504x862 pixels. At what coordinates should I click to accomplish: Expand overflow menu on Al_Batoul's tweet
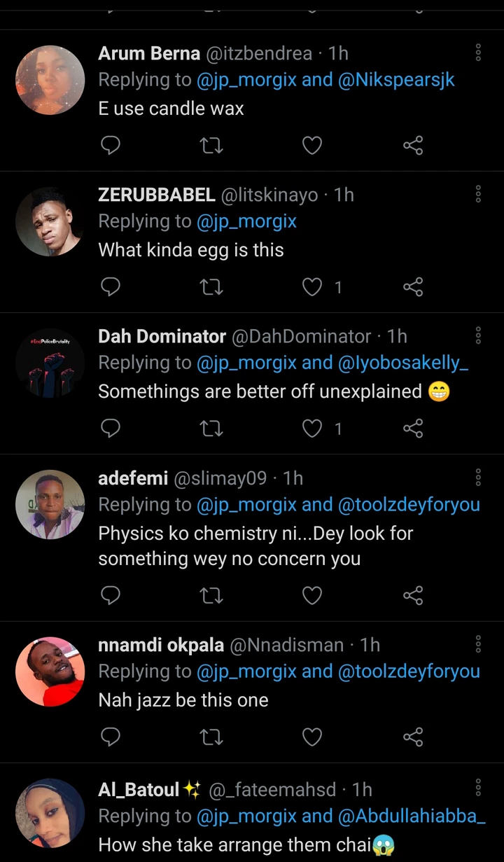click(478, 788)
